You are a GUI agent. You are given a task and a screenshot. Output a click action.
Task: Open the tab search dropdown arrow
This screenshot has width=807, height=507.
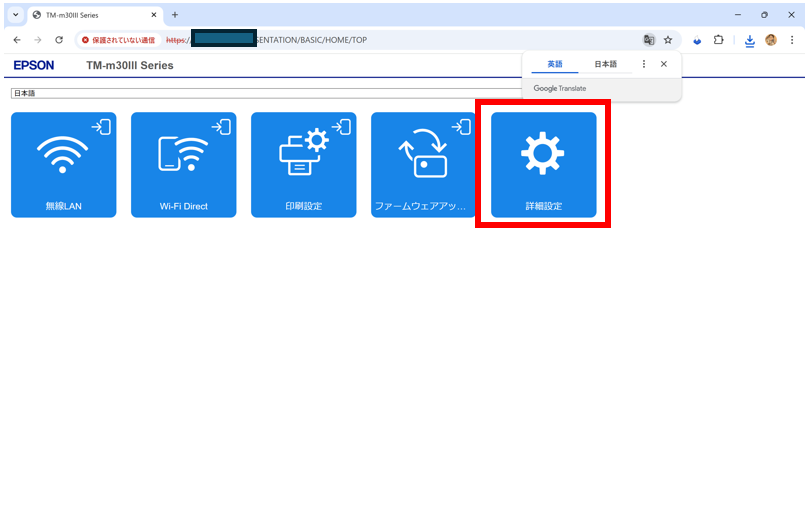[15, 15]
